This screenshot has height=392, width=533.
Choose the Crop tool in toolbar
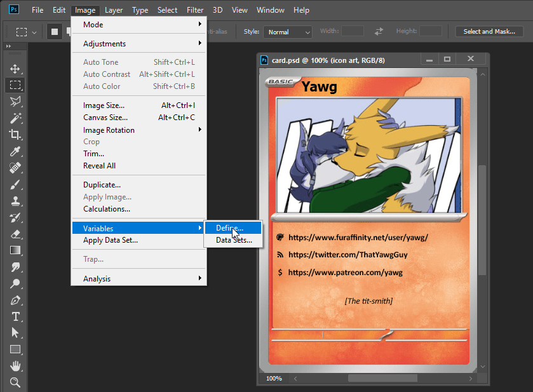tap(15, 135)
